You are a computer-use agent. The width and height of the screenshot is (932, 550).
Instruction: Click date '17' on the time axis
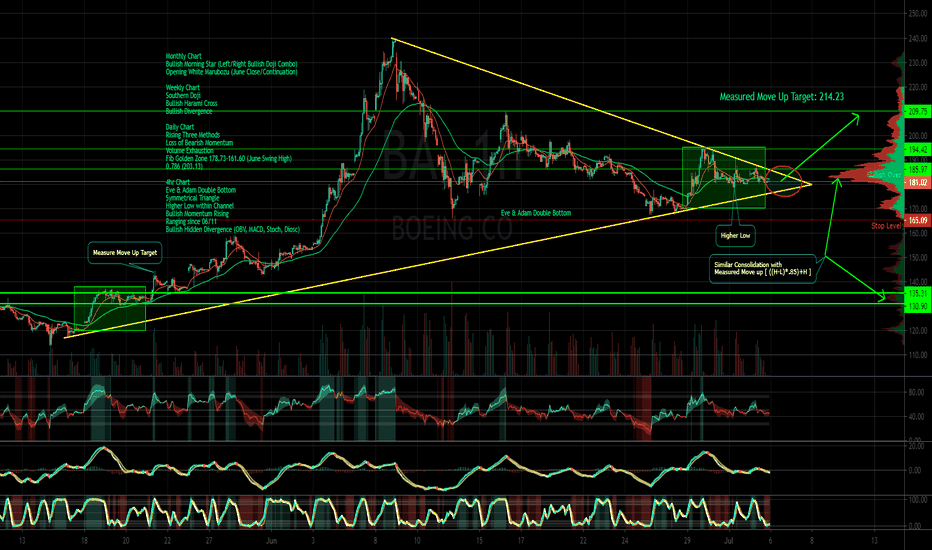(x=521, y=541)
